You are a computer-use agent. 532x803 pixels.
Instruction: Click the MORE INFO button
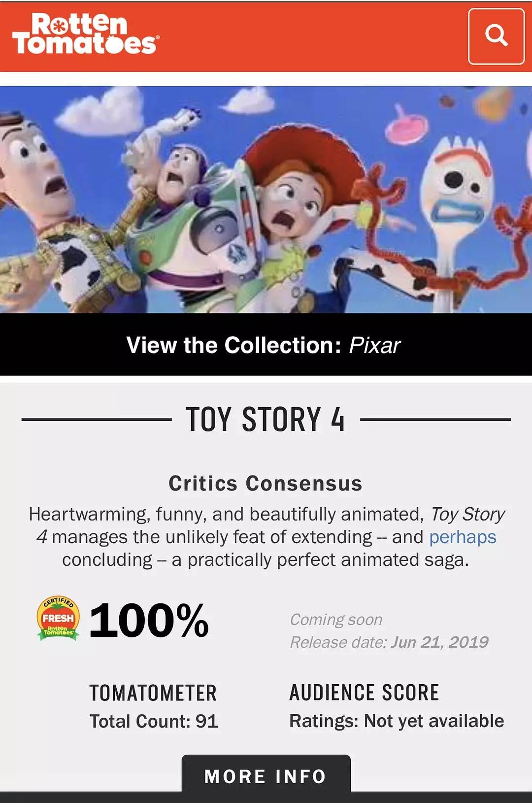266,775
